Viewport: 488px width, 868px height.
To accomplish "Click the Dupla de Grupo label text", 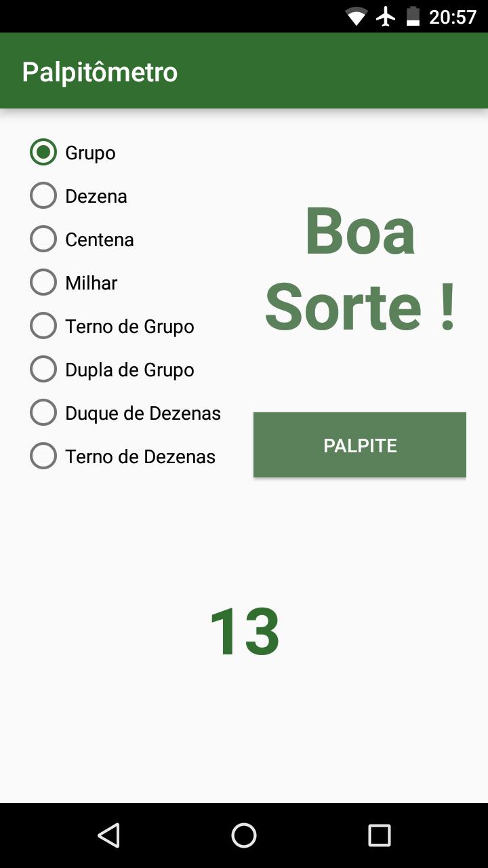I will (129, 370).
